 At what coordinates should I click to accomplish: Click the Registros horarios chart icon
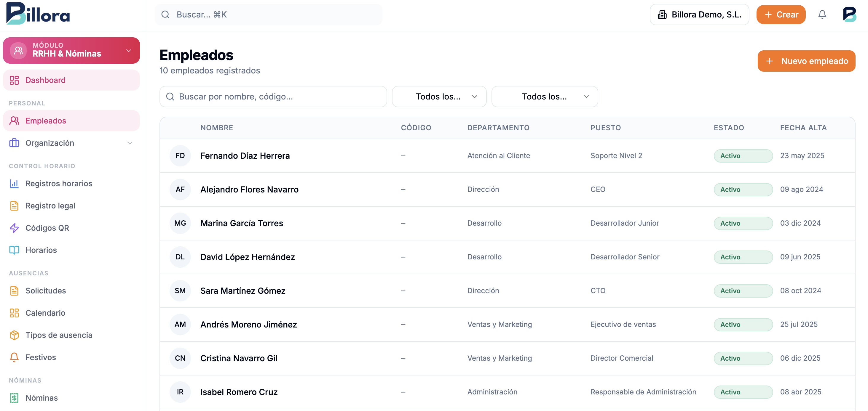pyautogui.click(x=14, y=184)
